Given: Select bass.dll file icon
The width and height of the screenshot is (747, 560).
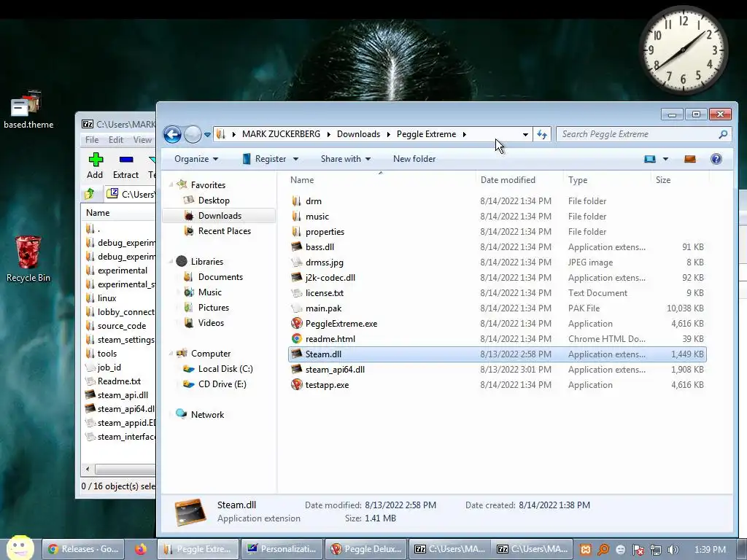Looking at the screenshot, I should point(296,246).
